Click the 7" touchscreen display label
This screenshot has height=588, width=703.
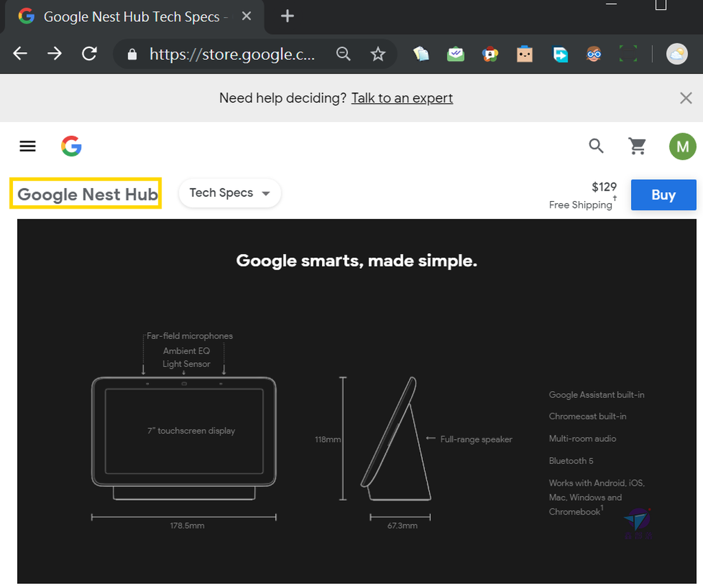[x=192, y=431]
